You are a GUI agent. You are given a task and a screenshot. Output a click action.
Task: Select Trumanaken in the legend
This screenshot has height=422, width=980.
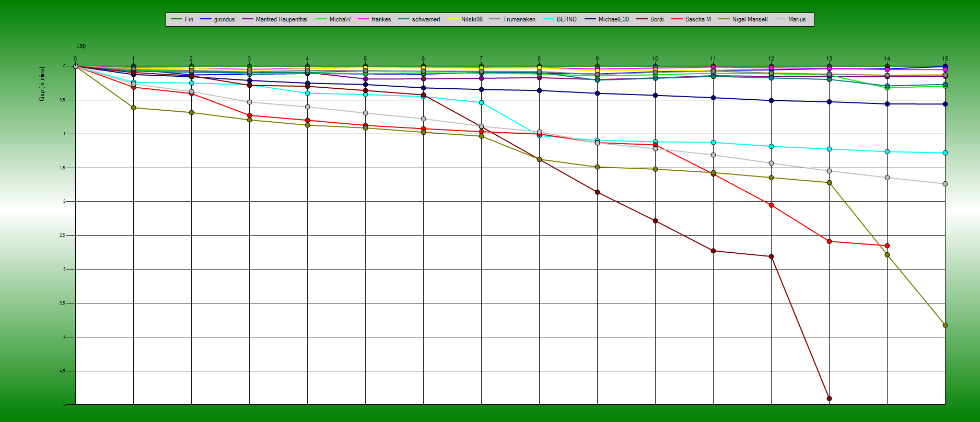pyautogui.click(x=512, y=19)
